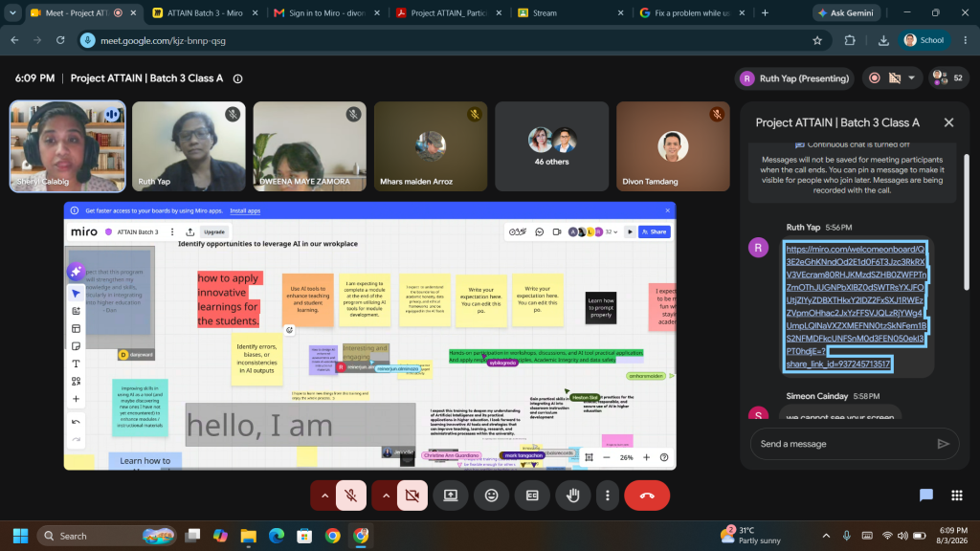
Task: Click the Ruth Yap (Presenting) chip
Action: [x=795, y=78]
